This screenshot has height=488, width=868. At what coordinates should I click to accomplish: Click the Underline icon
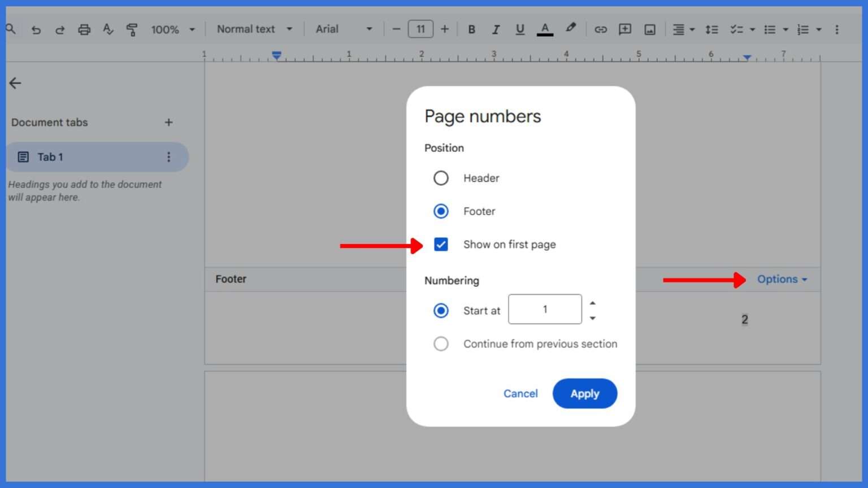tap(520, 29)
